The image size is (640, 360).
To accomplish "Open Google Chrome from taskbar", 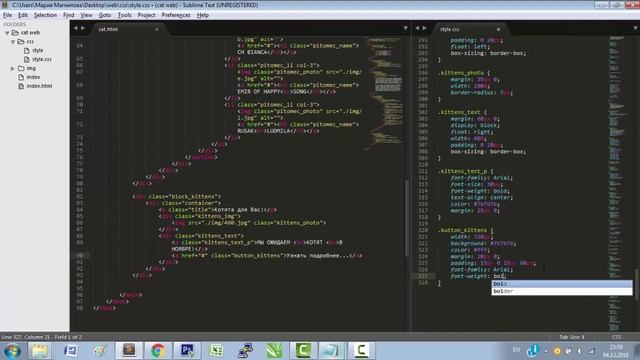I will click(158, 351).
